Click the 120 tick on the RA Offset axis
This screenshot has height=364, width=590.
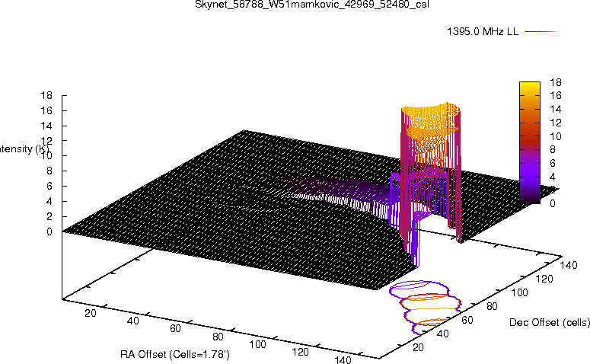click(x=300, y=352)
